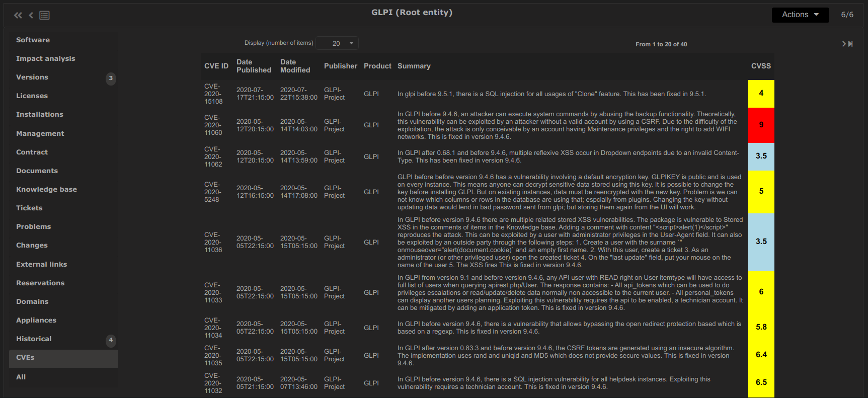Viewport: 868px width, 398px height.
Task: Switch to the Versions tab
Action: pyautogui.click(x=32, y=77)
